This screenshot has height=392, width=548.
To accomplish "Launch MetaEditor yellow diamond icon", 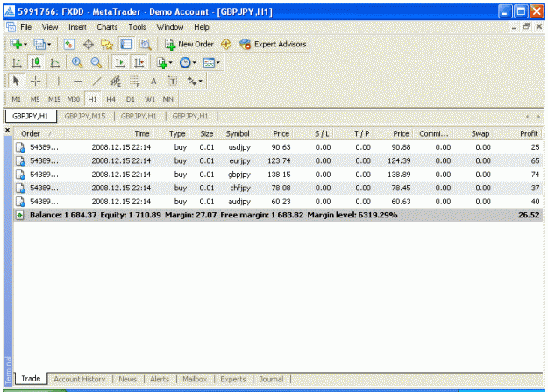I will click(226, 44).
